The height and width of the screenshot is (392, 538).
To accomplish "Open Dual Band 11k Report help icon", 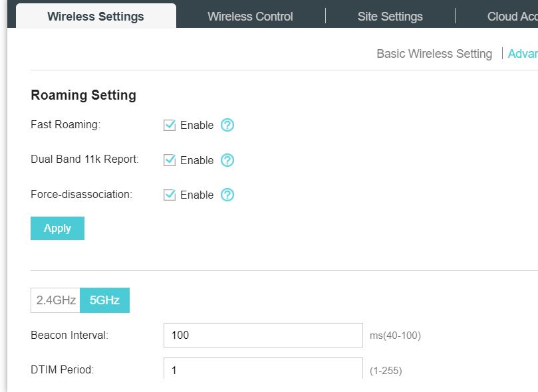I will (227, 160).
